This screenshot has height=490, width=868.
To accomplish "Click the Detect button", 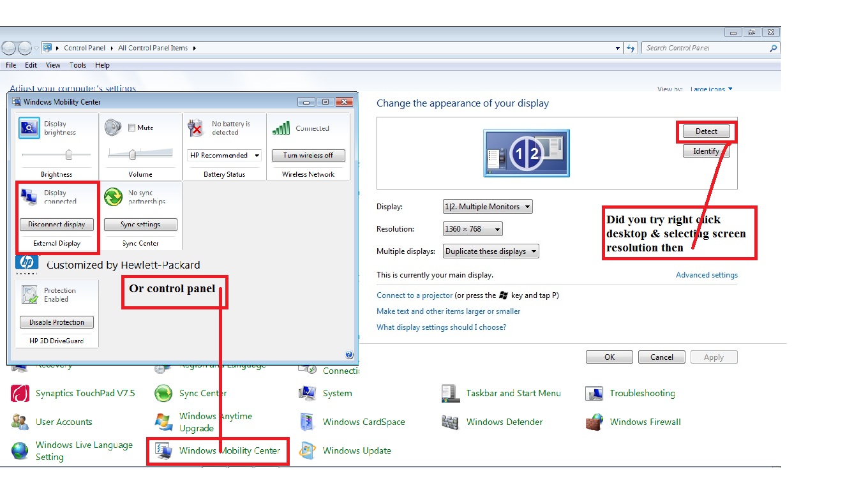I will point(707,131).
